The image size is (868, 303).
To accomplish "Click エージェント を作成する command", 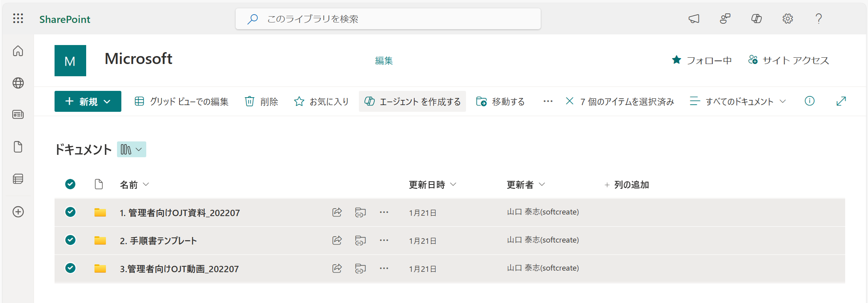I will [412, 102].
